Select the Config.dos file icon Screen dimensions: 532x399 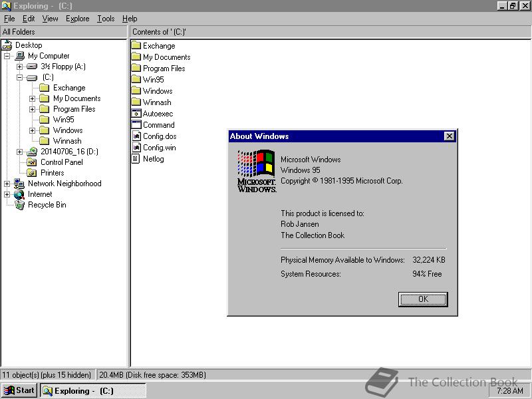point(136,136)
